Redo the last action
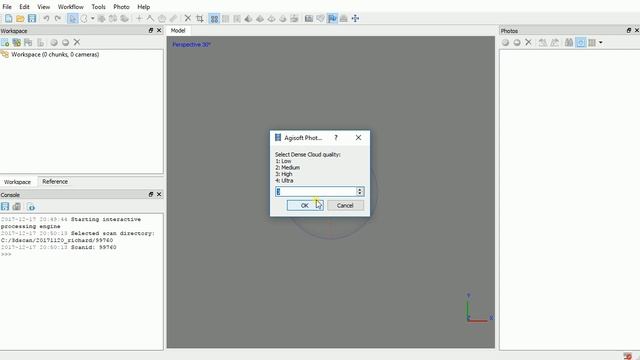Viewport: 640px width, 360px height. click(58, 18)
